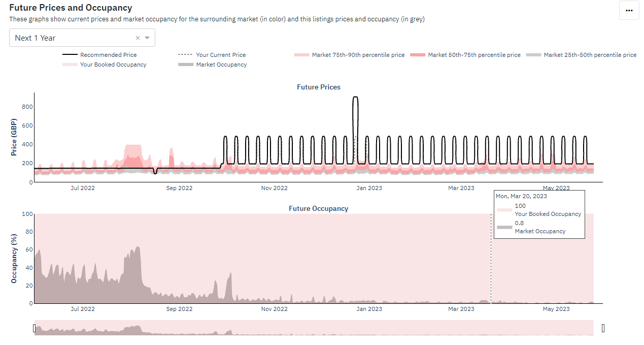
Task: Toggle the Market Occupancy series off
Action: (221, 65)
